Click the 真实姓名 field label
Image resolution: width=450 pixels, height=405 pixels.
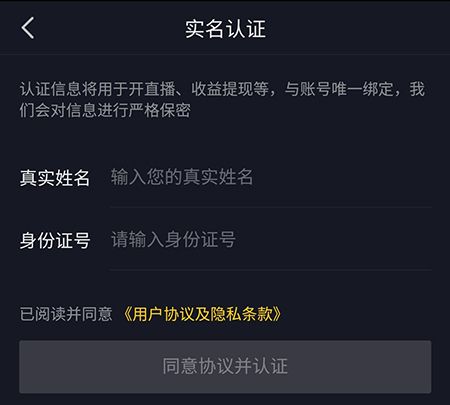pyautogui.click(x=55, y=177)
